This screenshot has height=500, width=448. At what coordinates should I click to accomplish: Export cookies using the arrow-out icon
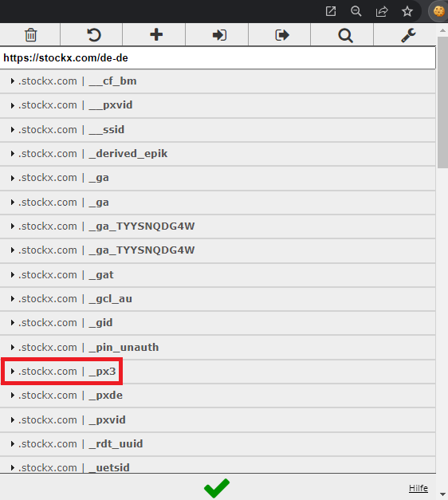coord(282,35)
